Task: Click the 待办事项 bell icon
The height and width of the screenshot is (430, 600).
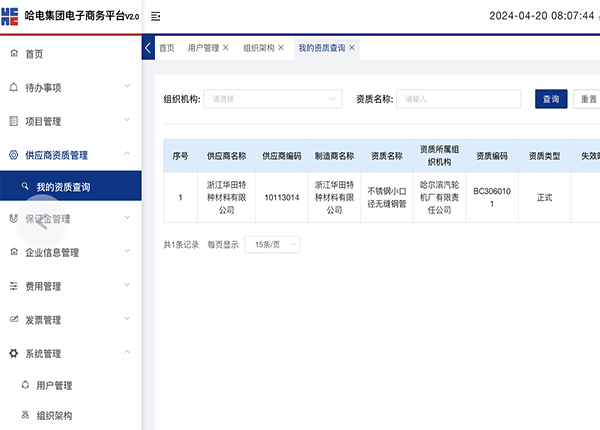Action: pos(13,88)
